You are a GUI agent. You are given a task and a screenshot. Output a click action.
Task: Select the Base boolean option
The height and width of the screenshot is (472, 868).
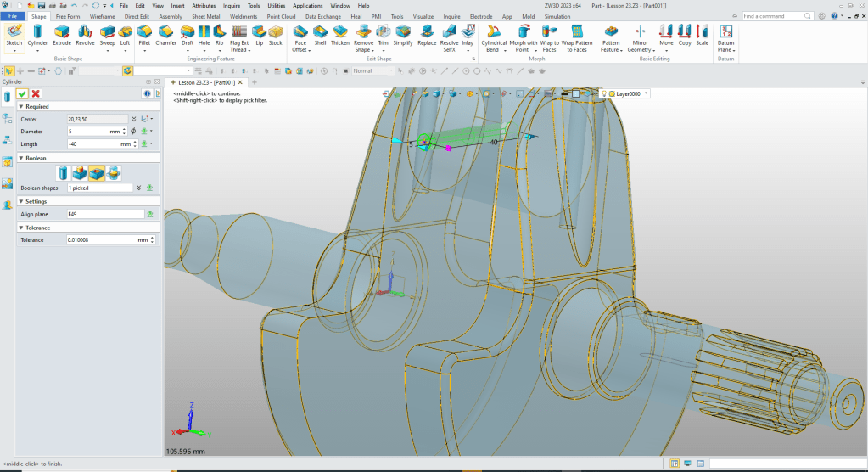pos(64,173)
